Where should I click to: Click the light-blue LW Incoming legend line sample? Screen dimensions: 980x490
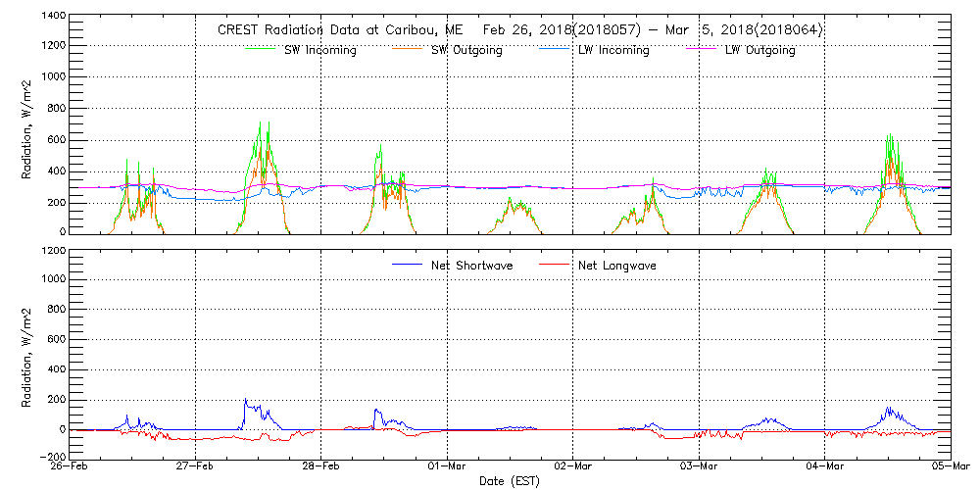[x=557, y=49]
